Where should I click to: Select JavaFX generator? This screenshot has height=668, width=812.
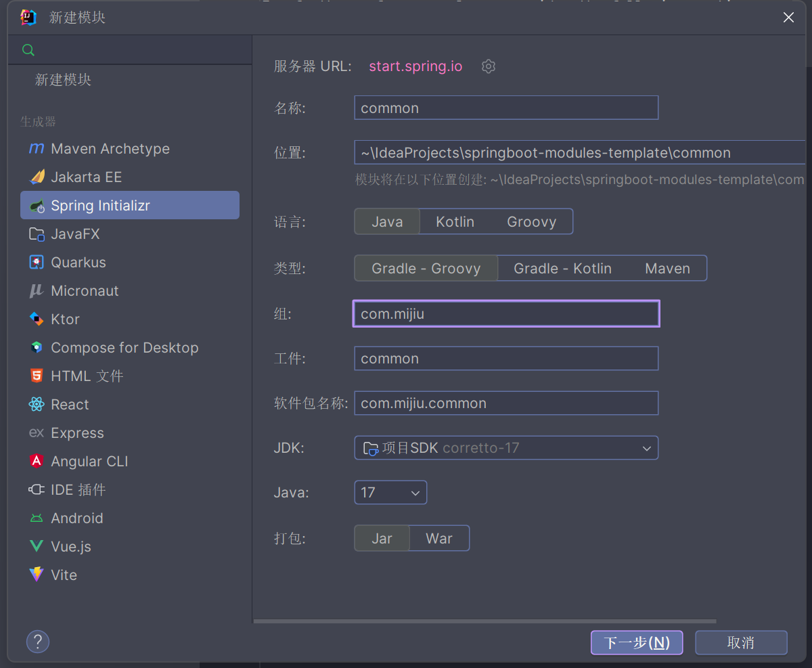click(x=130, y=234)
